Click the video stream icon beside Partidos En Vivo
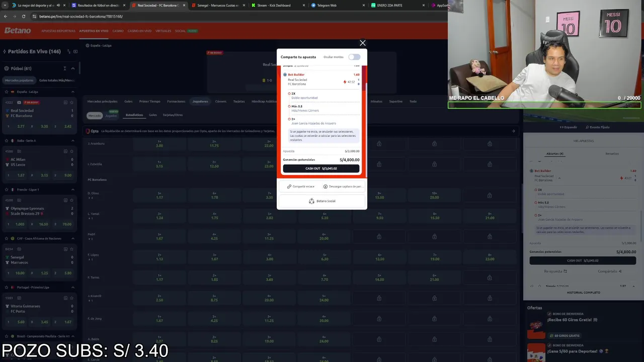This screenshot has width=644, height=362. tap(75, 51)
